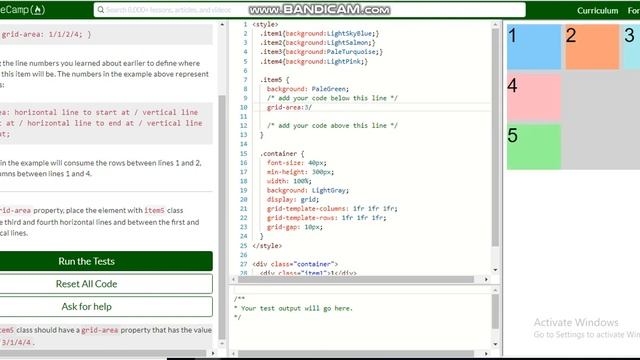Click the preview box numbered 1
Screen dimensions: 640x360
pyautogui.click(x=534, y=47)
